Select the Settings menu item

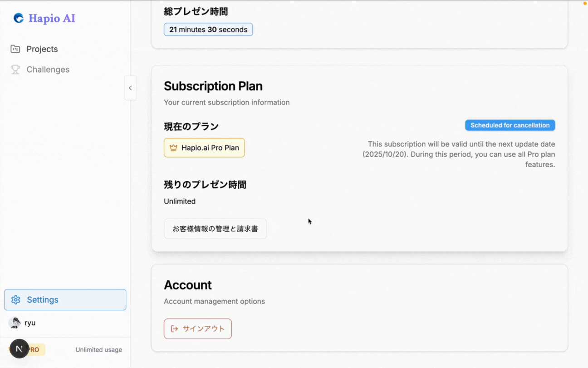pos(65,300)
